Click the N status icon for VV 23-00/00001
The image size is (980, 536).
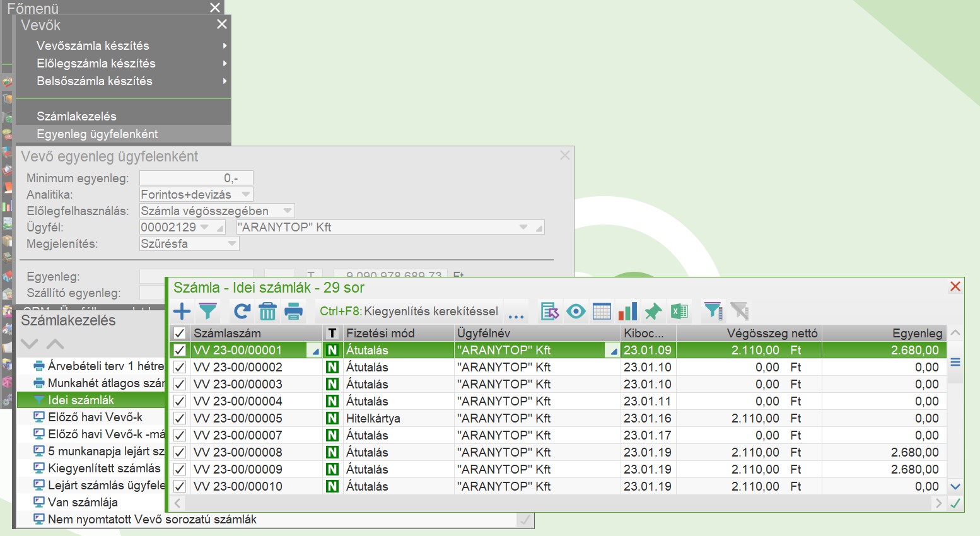click(x=332, y=350)
